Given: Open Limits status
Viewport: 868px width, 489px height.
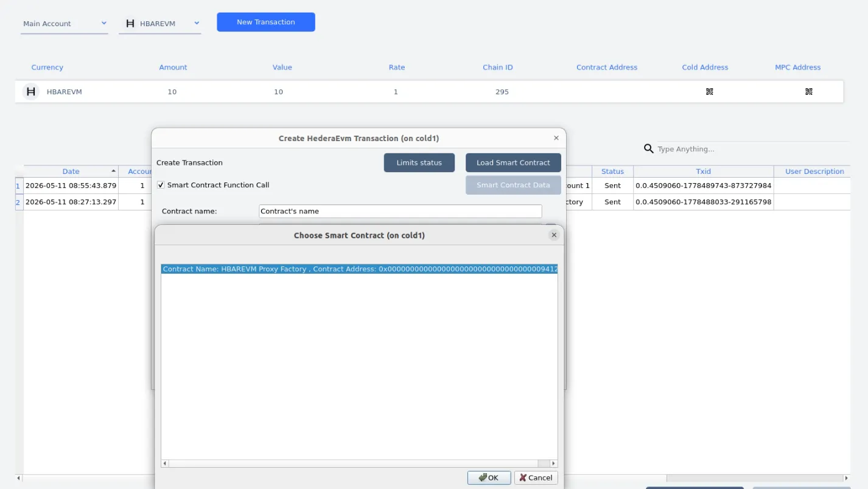Looking at the screenshot, I should coord(419,162).
